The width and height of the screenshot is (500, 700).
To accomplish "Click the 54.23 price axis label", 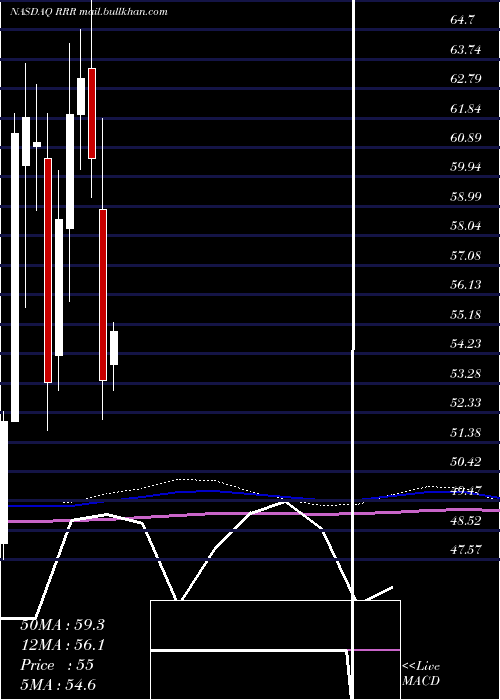I will (x=466, y=344).
